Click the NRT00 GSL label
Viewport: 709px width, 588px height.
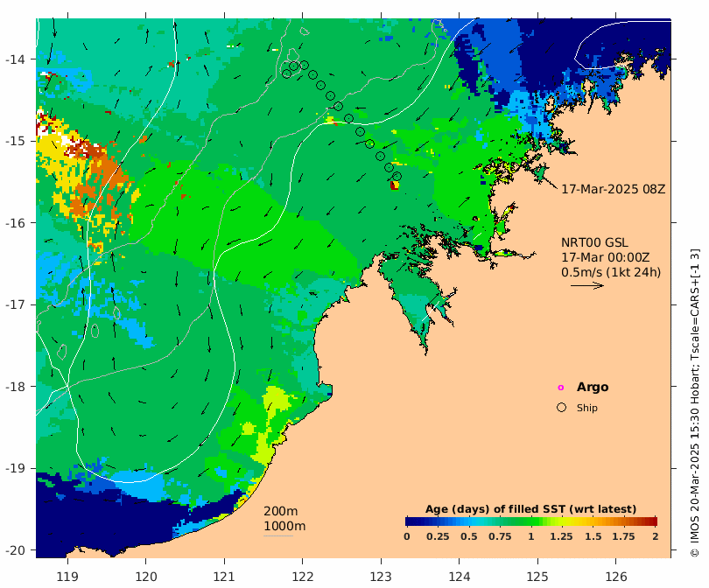(x=594, y=242)
